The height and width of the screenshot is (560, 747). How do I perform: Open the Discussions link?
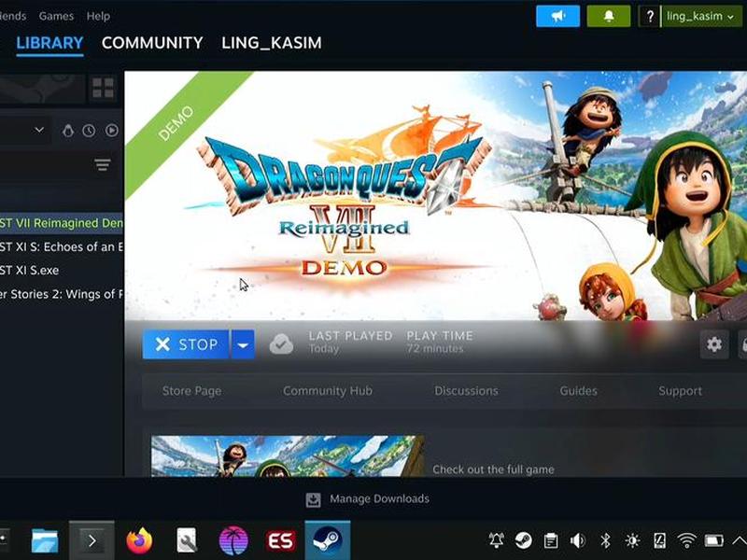point(466,391)
